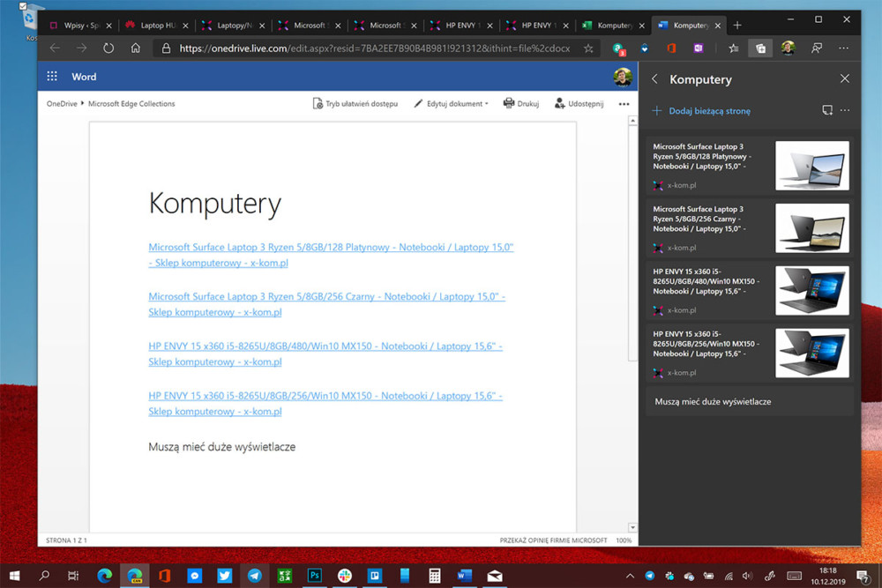Image resolution: width=882 pixels, height=588 pixels.
Task: Click 'Udostępnij' to share the document
Action: (579, 103)
